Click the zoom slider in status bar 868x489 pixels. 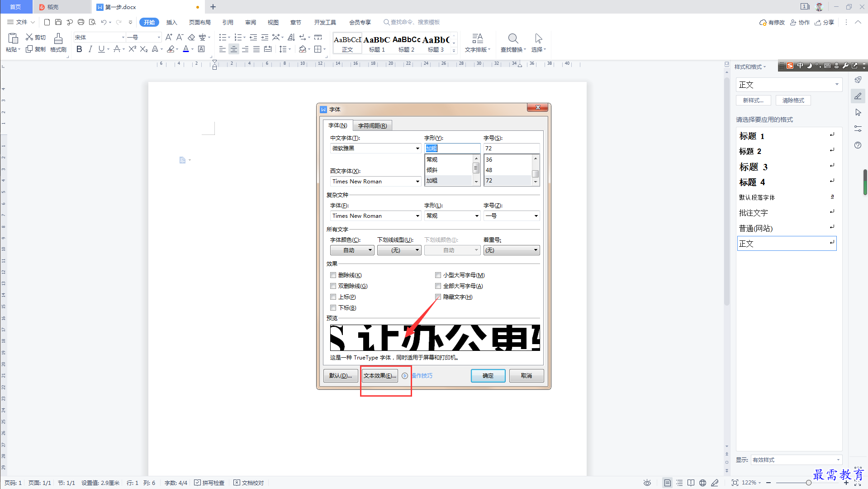(808, 483)
